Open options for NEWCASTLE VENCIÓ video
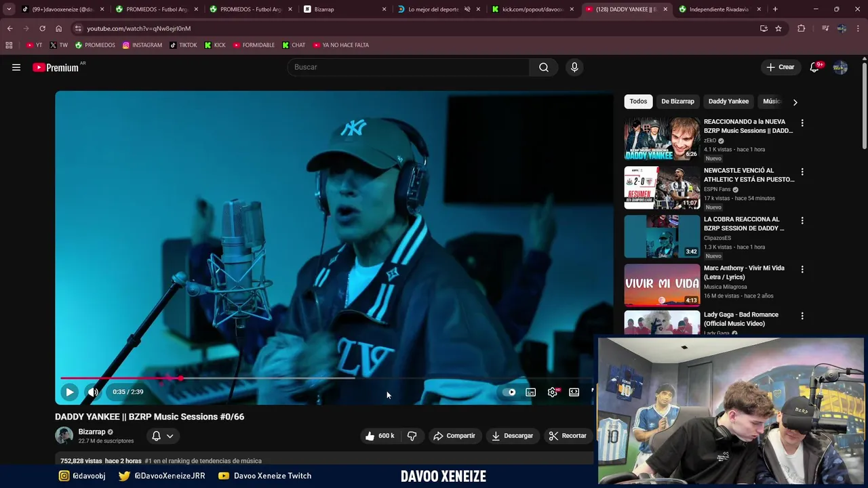 pos(802,172)
